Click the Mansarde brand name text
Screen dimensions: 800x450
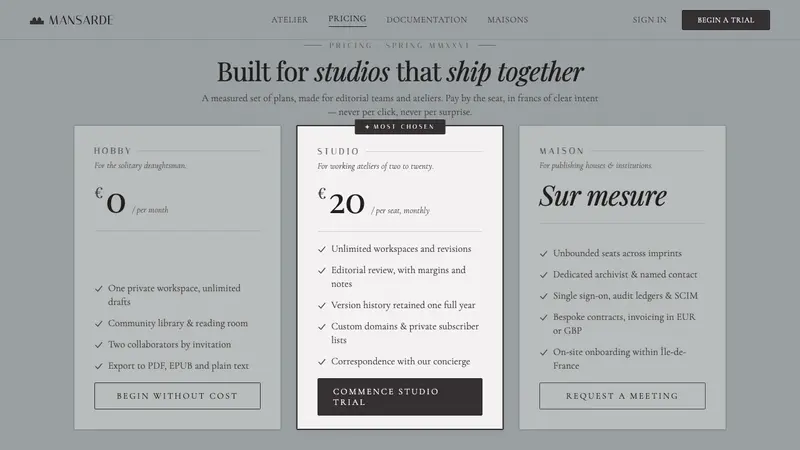click(81, 20)
